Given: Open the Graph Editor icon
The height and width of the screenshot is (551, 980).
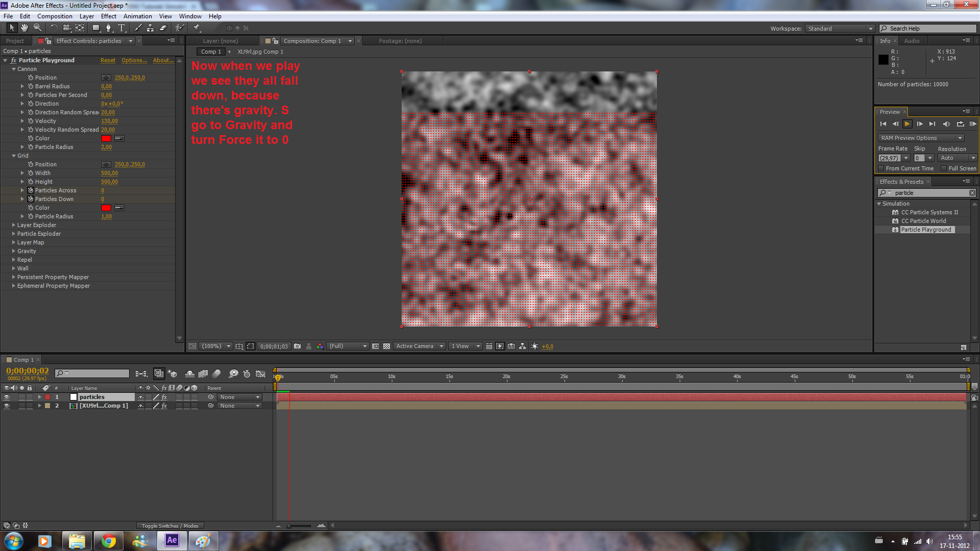Looking at the screenshot, I should [x=261, y=374].
